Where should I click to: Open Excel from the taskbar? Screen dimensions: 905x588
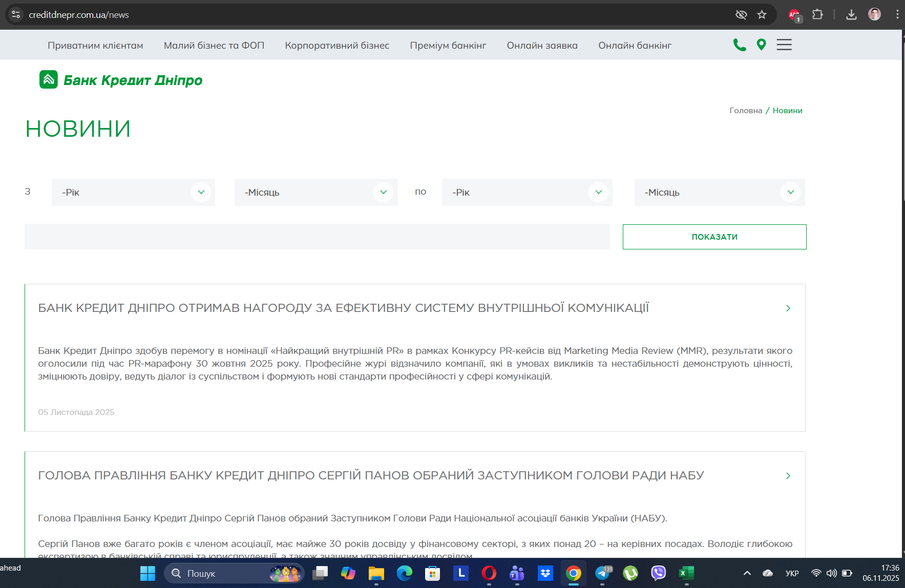[687, 573]
